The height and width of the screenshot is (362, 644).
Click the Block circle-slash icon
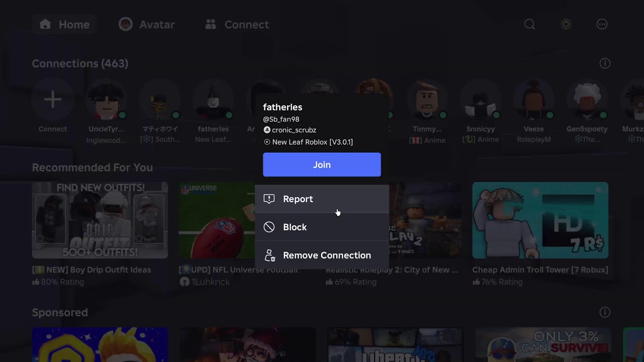[269, 227]
